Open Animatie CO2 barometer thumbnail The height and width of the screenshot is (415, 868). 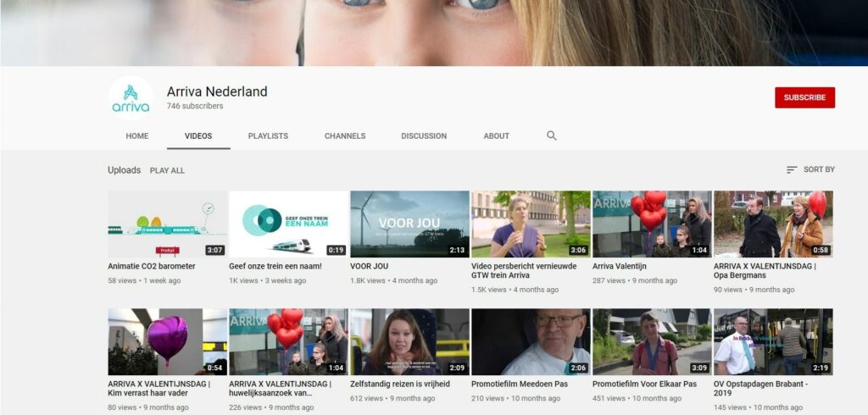(167, 224)
